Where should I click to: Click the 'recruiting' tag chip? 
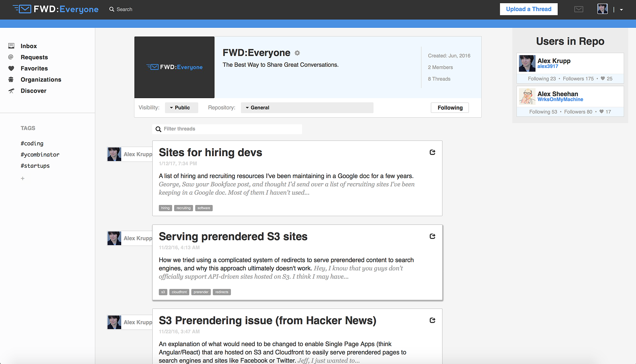184,208
